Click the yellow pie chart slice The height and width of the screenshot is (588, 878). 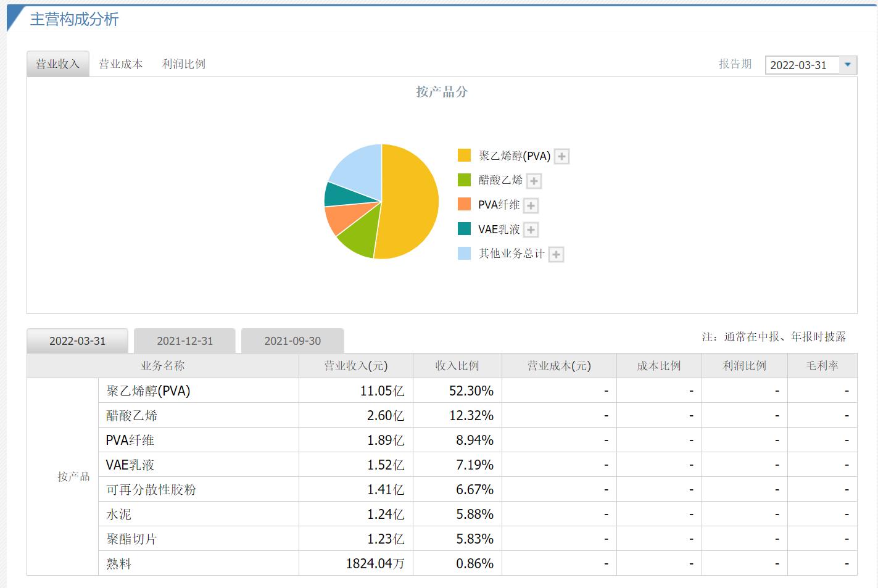pos(410,201)
